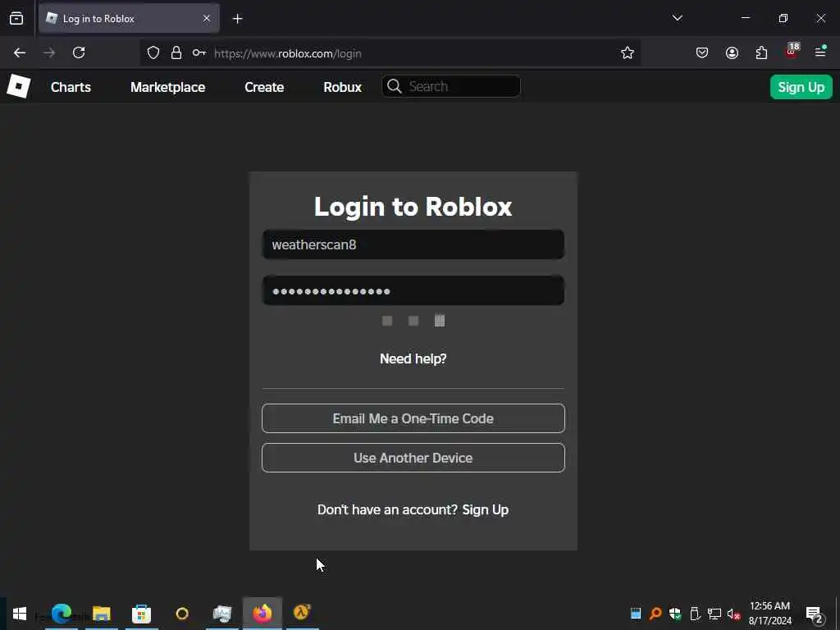Open Windows Security tray icon
Screen dimensions: 840x630
coord(675,614)
